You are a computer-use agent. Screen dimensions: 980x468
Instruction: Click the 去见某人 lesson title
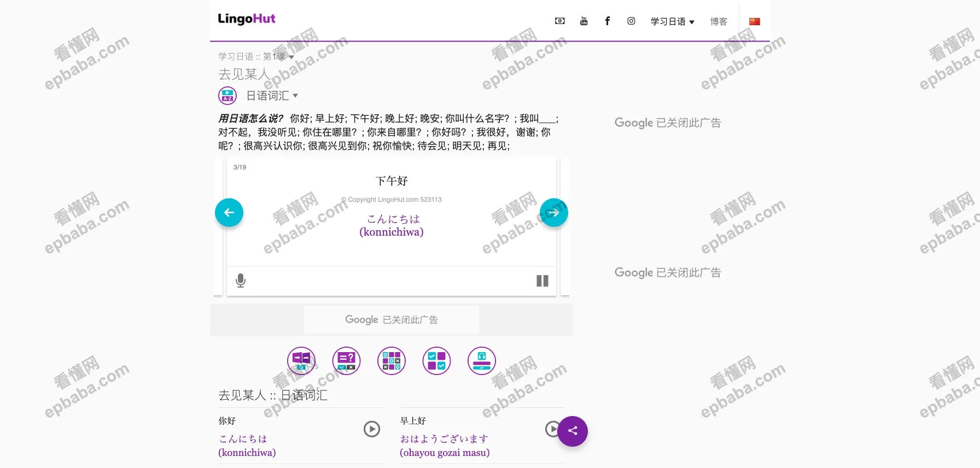pyautogui.click(x=244, y=74)
